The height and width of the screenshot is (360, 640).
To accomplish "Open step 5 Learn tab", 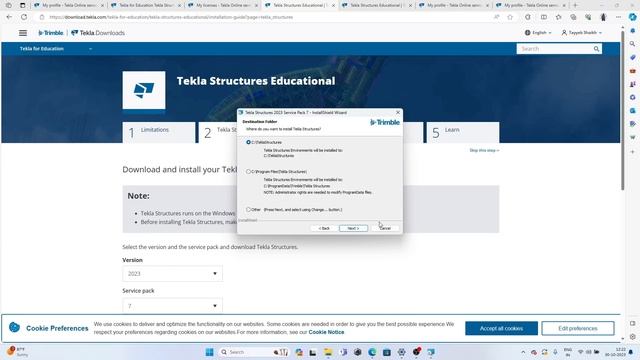I will pyautogui.click(x=462, y=132).
